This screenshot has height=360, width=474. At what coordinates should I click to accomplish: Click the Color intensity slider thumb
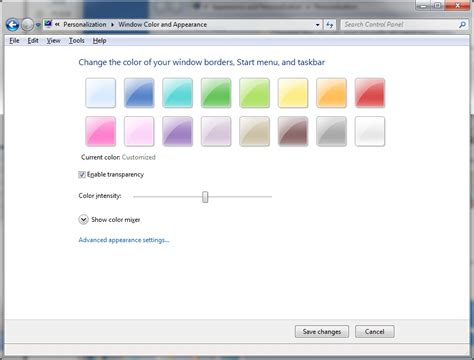205,197
